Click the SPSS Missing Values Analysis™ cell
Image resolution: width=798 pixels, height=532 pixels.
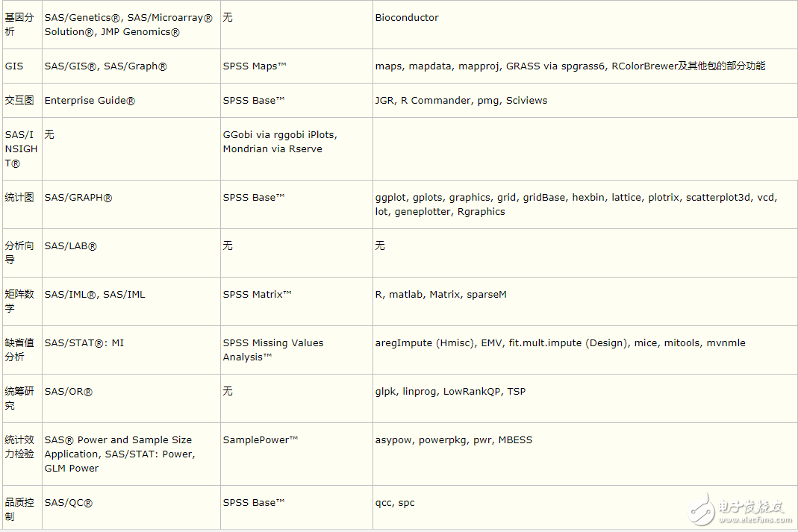273,350
